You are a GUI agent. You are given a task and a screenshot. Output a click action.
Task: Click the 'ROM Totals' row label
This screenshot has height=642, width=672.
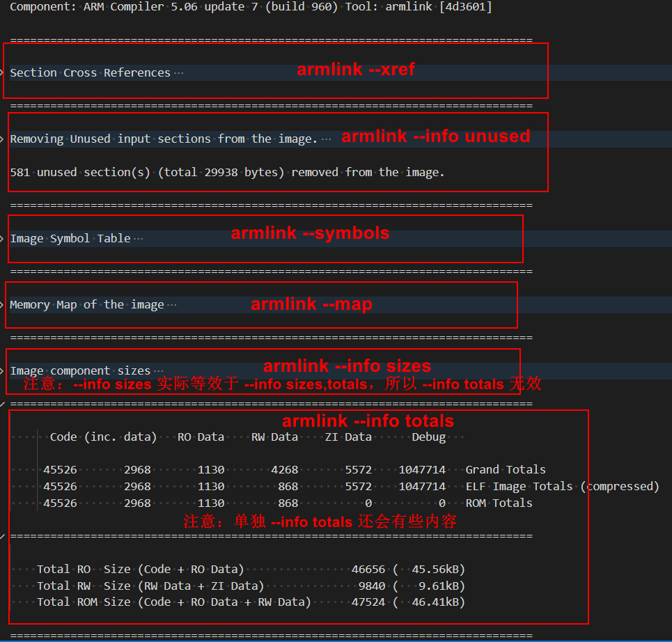point(499,503)
